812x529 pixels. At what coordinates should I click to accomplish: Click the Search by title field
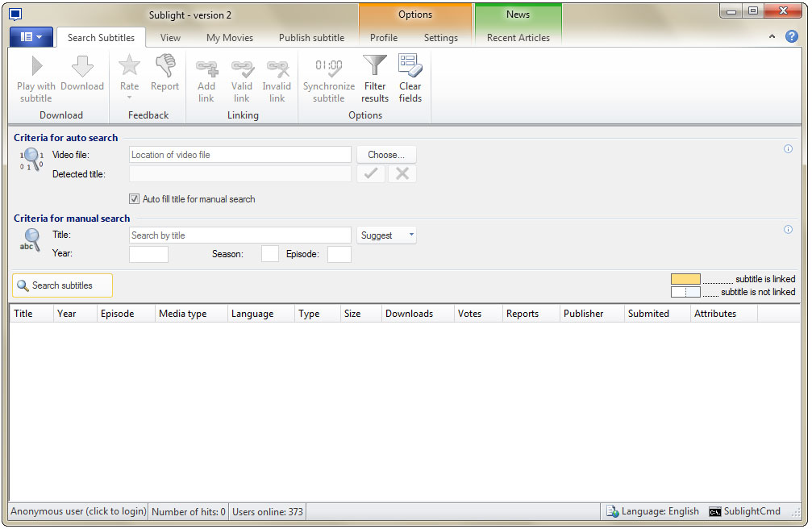[239, 235]
